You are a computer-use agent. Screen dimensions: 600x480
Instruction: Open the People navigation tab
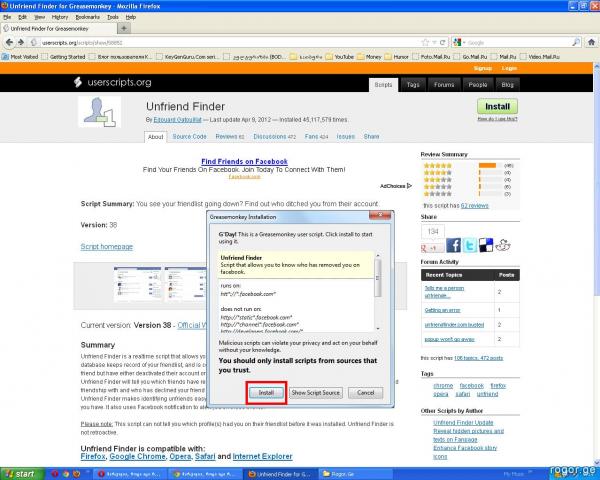tap(478, 85)
